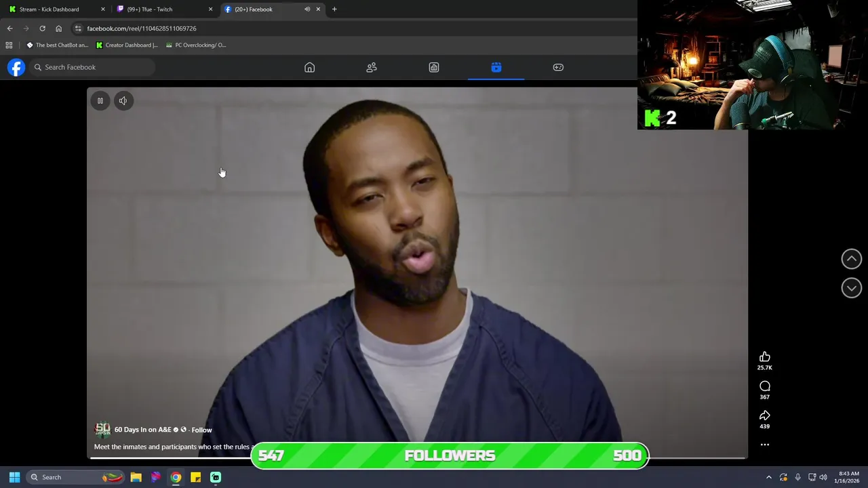
Task: Open a new browser tab
Action: tap(334, 9)
